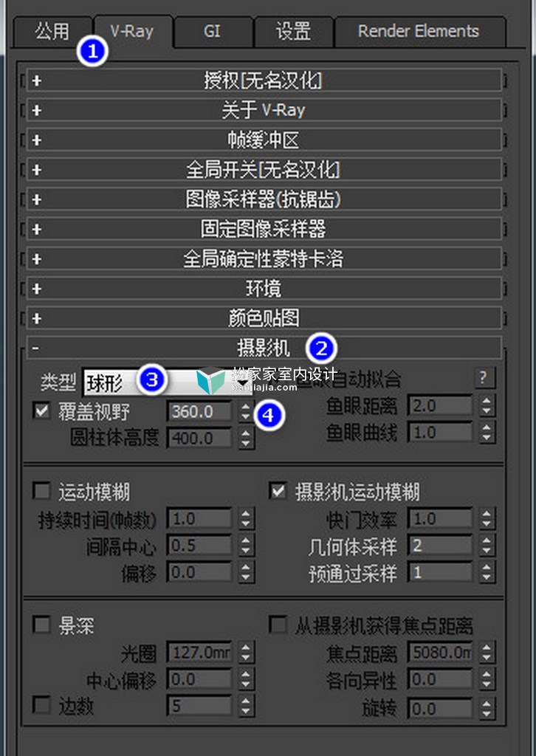Expand the 图像采样器(抗锯齿) rollout
This screenshot has width=536, height=756.
264,199
